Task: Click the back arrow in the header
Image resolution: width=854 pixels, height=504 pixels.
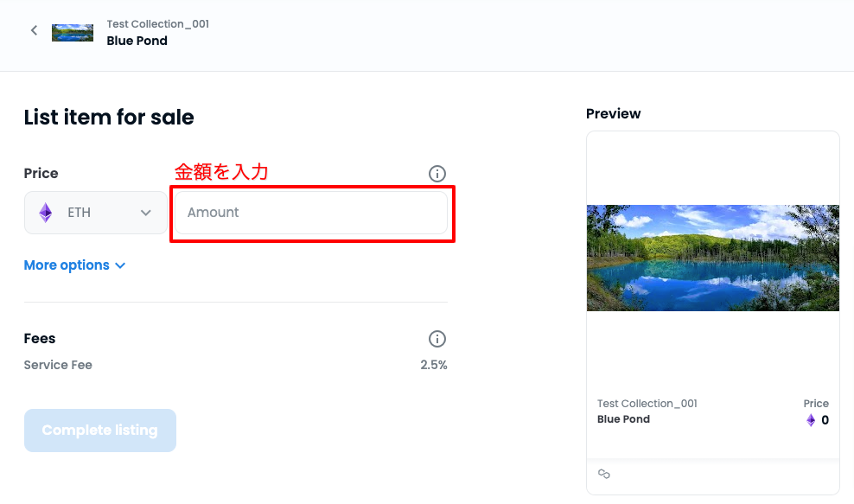Action: [x=35, y=31]
